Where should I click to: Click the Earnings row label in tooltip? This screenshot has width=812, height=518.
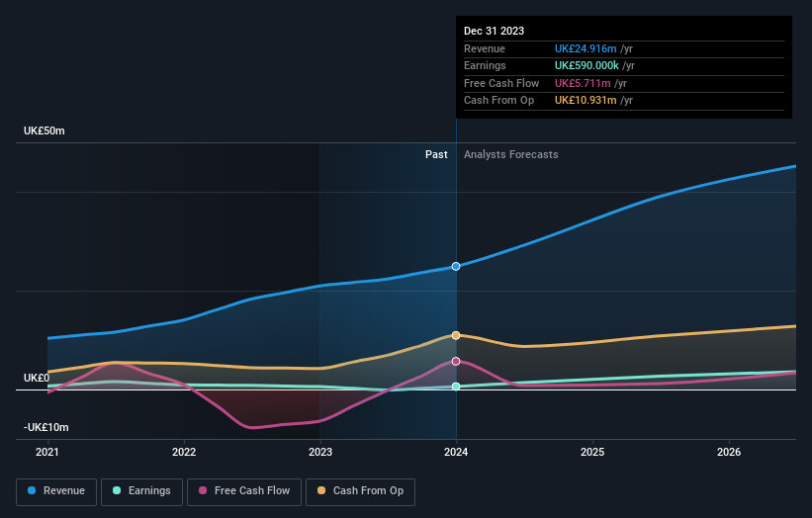click(485, 65)
